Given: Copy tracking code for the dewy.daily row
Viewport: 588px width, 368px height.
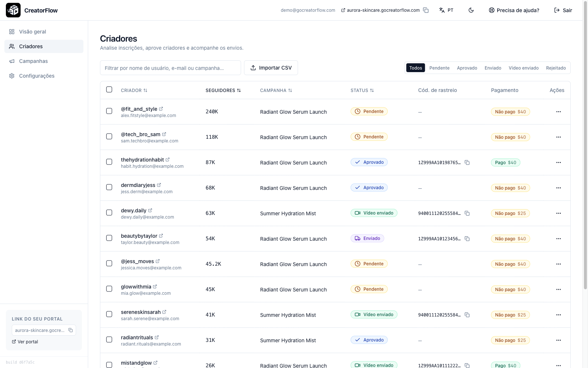Looking at the screenshot, I should (x=467, y=213).
